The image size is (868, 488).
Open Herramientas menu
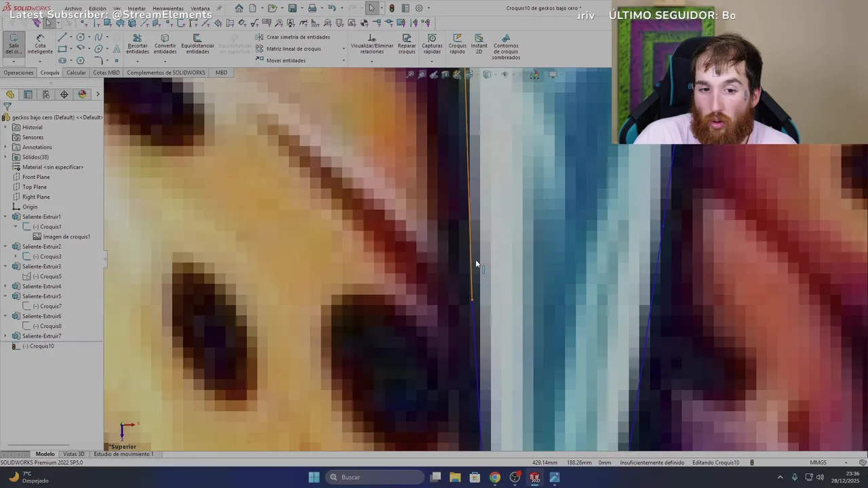(168, 9)
